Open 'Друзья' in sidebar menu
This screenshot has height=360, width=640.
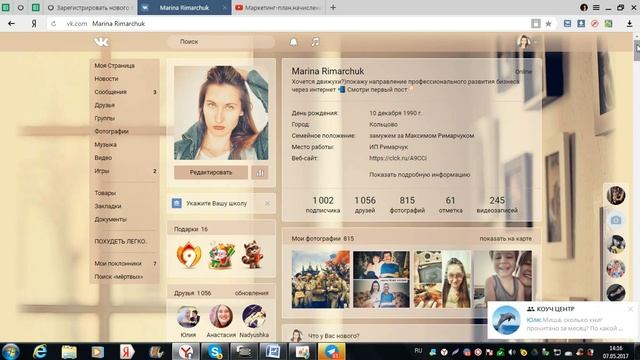(104, 105)
